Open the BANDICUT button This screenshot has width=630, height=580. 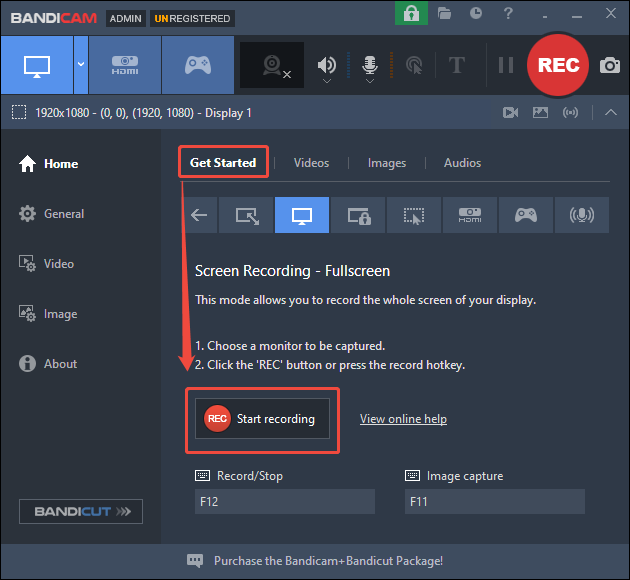pos(81,511)
